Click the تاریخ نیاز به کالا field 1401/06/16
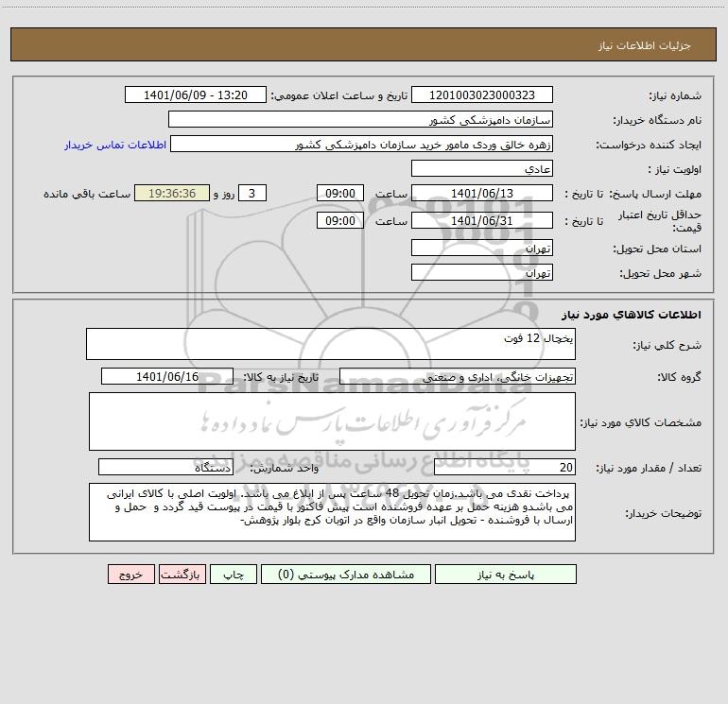This screenshot has height=704, width=728. 167,376
